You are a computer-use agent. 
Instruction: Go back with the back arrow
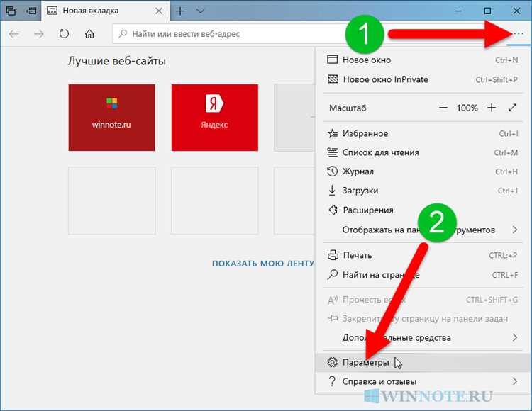point(14,34)
